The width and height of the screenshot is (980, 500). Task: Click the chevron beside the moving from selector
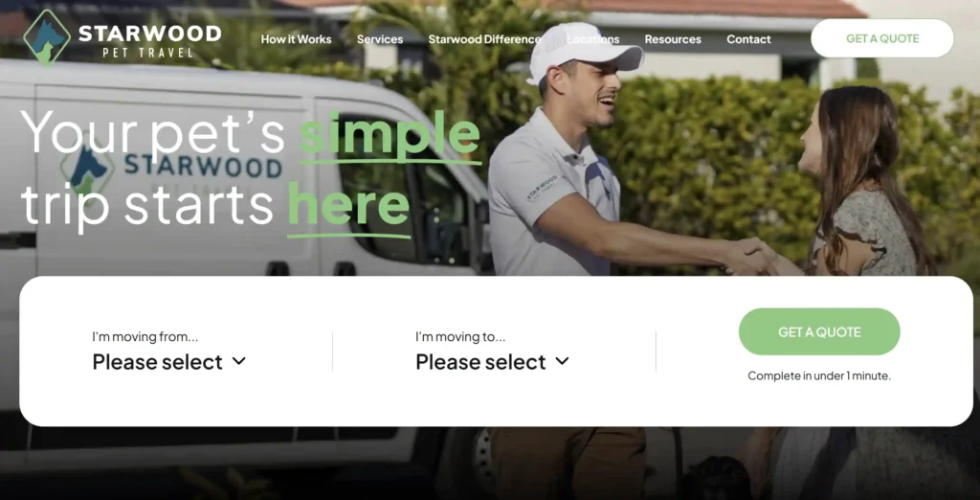(238, 361)
